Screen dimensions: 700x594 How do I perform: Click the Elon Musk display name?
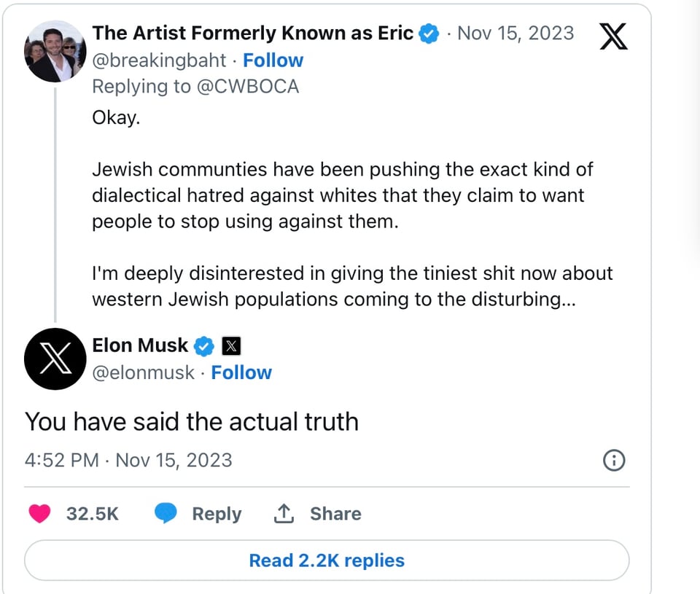[140, 345]
